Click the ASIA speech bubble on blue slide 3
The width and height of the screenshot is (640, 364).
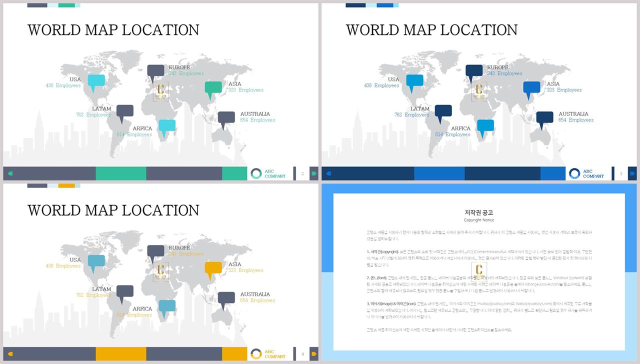click(531, 89)
